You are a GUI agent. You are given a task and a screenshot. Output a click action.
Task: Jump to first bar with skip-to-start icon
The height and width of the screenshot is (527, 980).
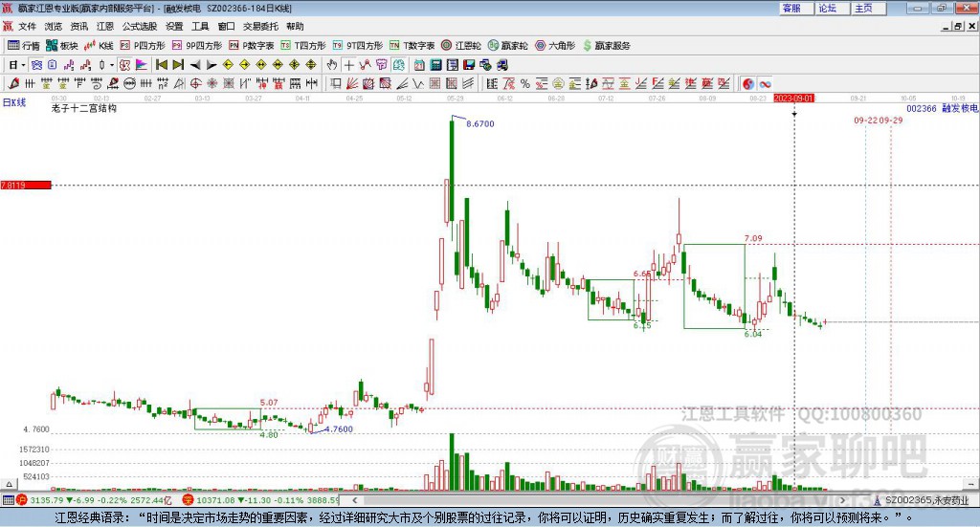click(x=161, y=65)
